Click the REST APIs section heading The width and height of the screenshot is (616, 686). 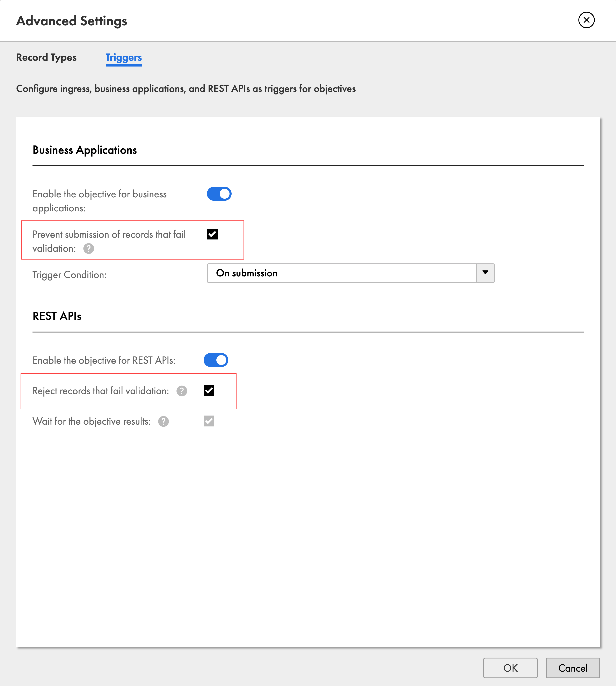point(57,316)
